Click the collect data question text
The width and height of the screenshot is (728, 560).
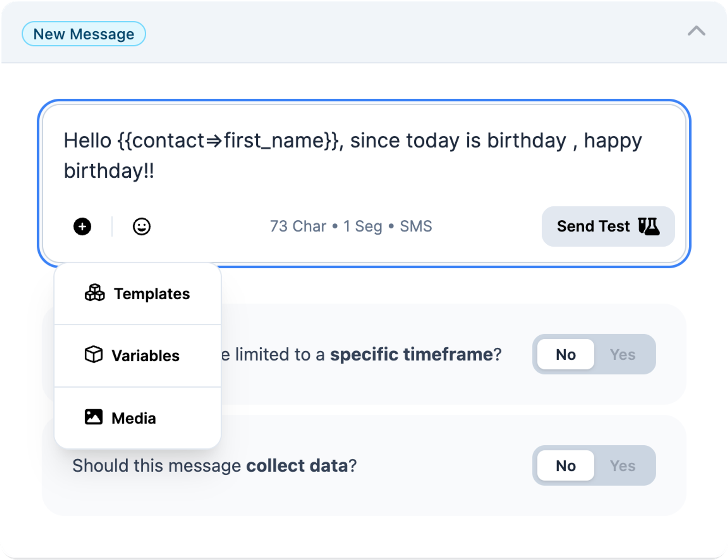click(214, 466)
